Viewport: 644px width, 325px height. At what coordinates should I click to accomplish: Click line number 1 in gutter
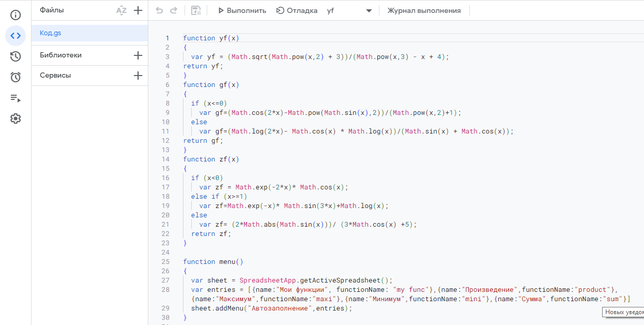167,38
